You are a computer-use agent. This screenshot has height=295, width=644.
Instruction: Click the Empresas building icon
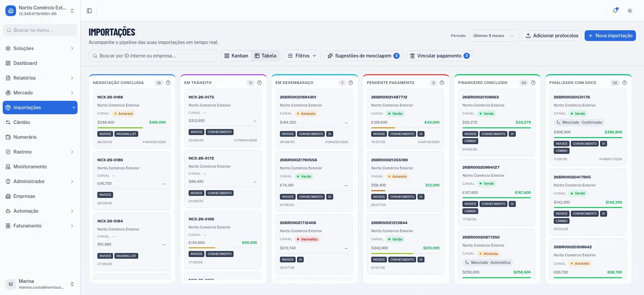pyautogui.click(x=8, y=196)
